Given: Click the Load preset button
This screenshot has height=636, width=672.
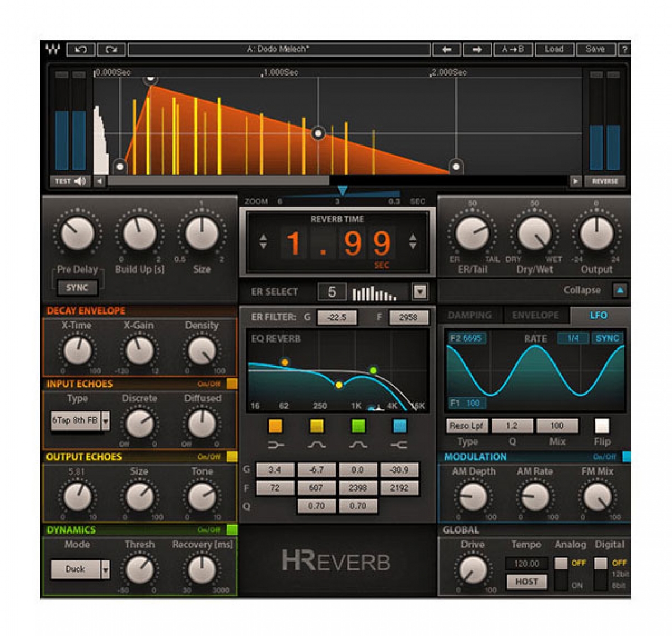Looking at the screenshot, I should tap(554, 50).
